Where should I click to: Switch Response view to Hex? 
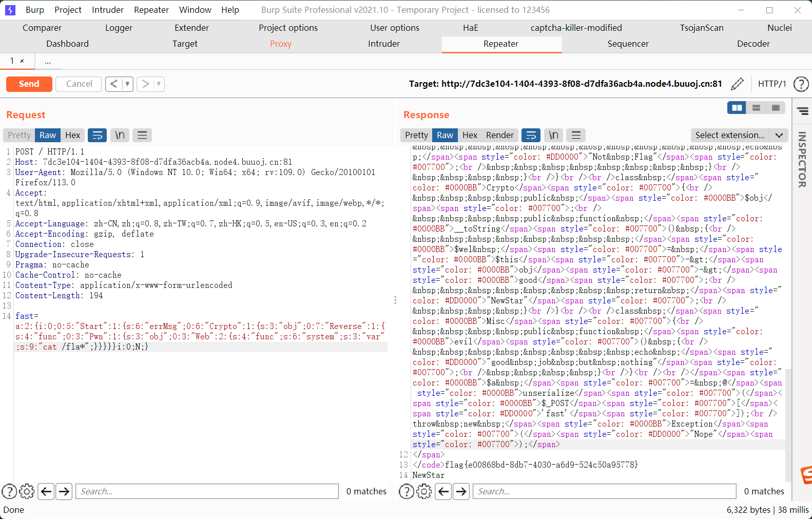[x=470, y=135]
